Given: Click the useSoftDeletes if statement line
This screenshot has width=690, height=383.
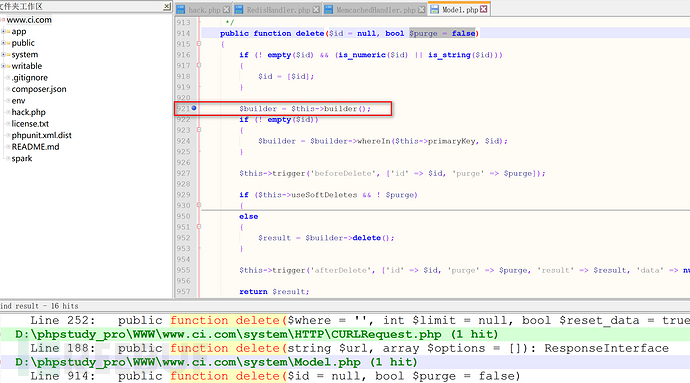Looking at the screenshot, I should [x=328, y=195].
